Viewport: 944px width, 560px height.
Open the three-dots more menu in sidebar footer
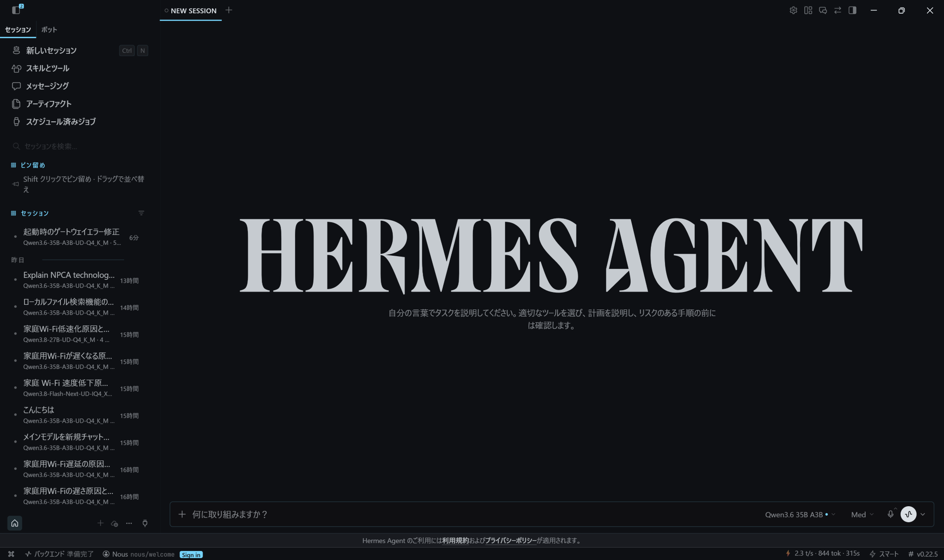point(129,523)
